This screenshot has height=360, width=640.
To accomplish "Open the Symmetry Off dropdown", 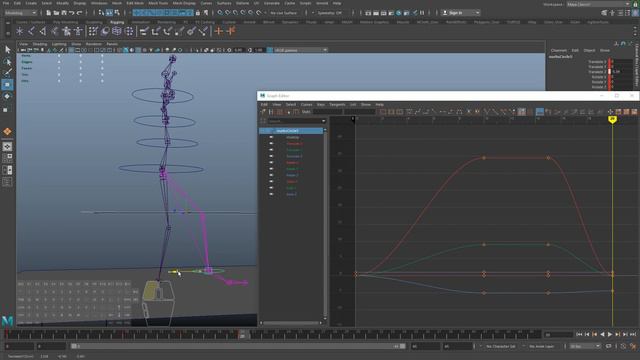I will pyautogui.click(x=329, y=13).
